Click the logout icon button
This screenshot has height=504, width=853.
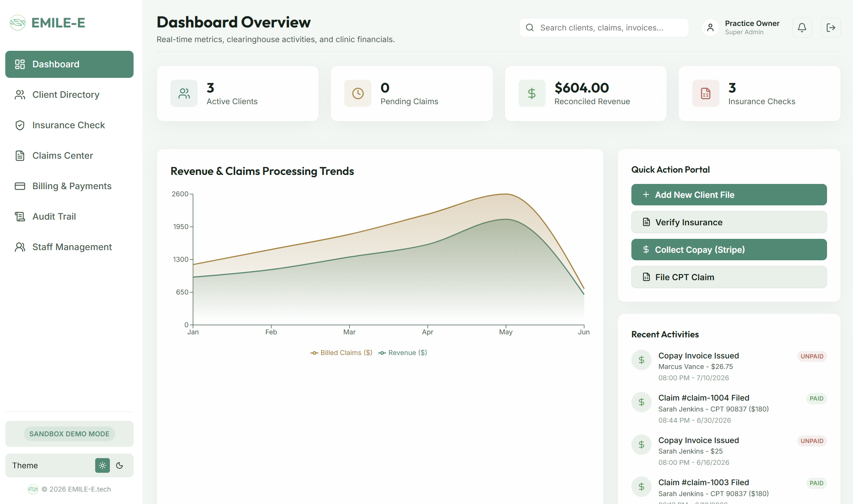(x=831, y=27)
